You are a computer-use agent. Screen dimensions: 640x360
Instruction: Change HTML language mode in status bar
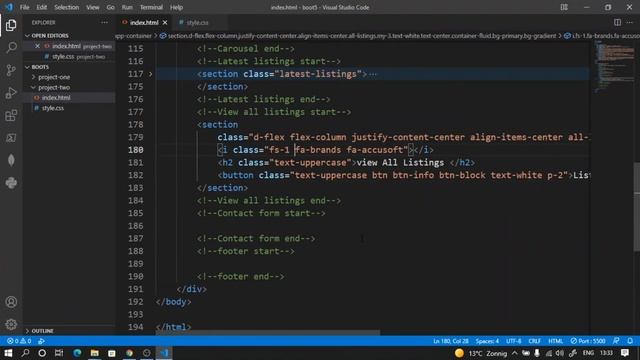point(555,341)
